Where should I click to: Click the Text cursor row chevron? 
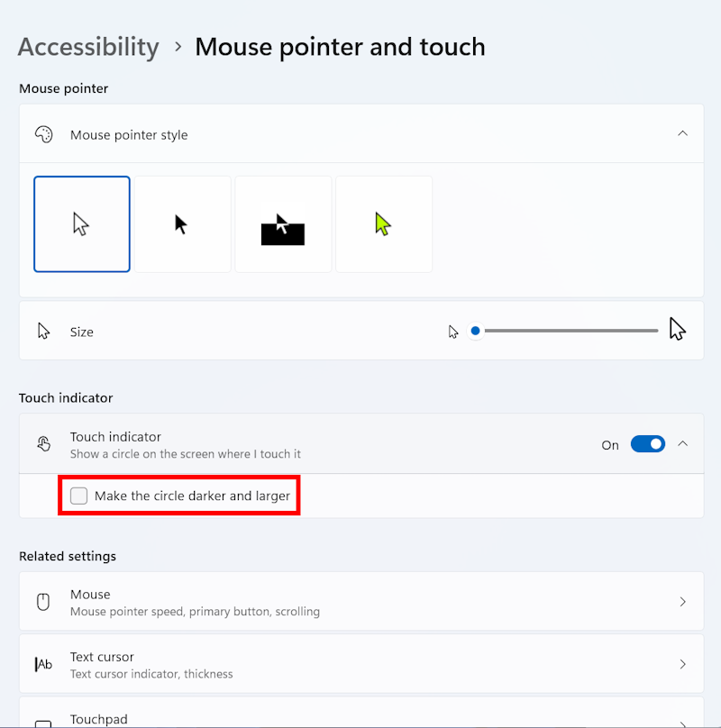(x=682, y=665)
